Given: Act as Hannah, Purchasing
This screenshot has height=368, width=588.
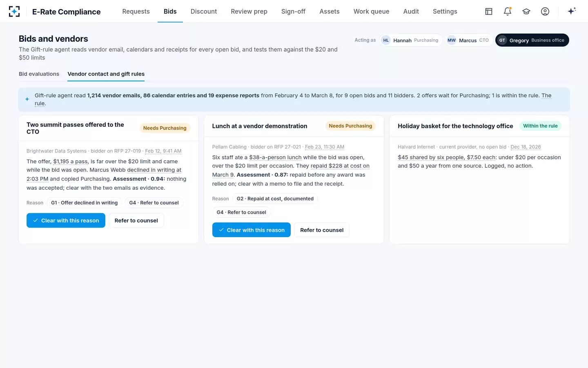Looking at the screenshot, I should [411, 40].
